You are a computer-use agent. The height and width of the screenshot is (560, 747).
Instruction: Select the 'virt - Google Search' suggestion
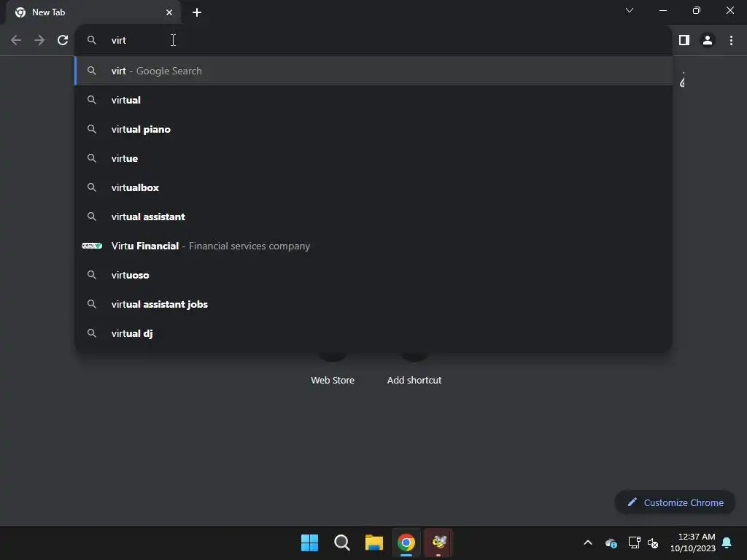point(373,71)
